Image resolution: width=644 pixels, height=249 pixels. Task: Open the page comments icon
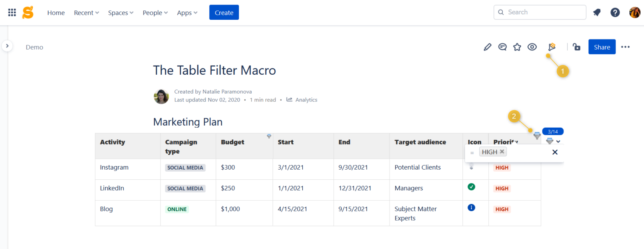(x=502, y=47)
